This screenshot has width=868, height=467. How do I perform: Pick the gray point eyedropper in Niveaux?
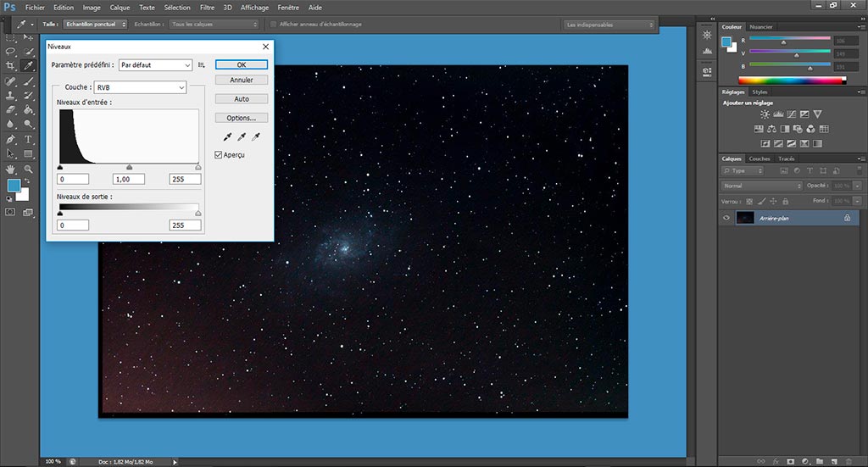tap(242, 136)
